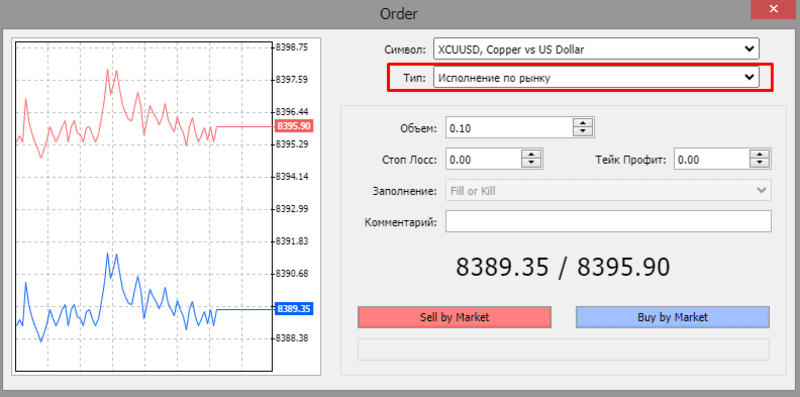Click the Стоп Лосс label
The height and width of the screenshot is (397, 800).
[x=409, y=160]
